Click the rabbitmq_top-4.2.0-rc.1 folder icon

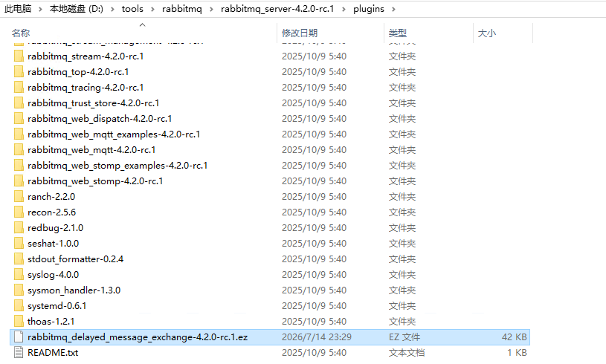(x=19, y=72)
